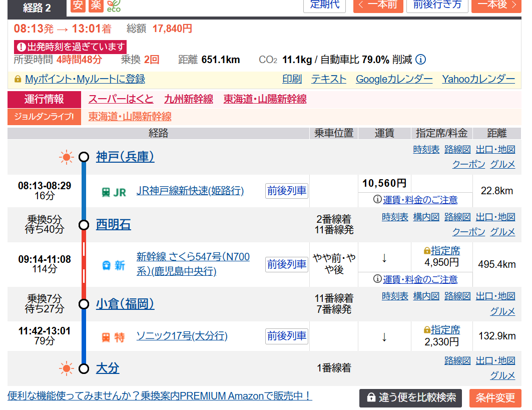This screenshot has height=410, width=532.
Task: Click the 安 cheap-route badge icon
Action: [78, 5]
